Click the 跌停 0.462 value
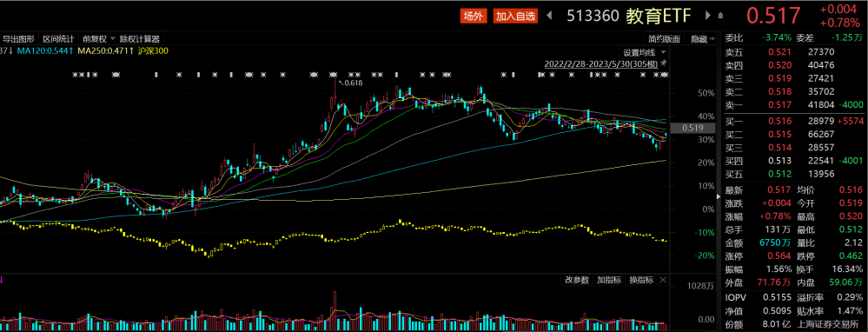The height and width of the screenshot is (332, 868). tap(851, 256)
